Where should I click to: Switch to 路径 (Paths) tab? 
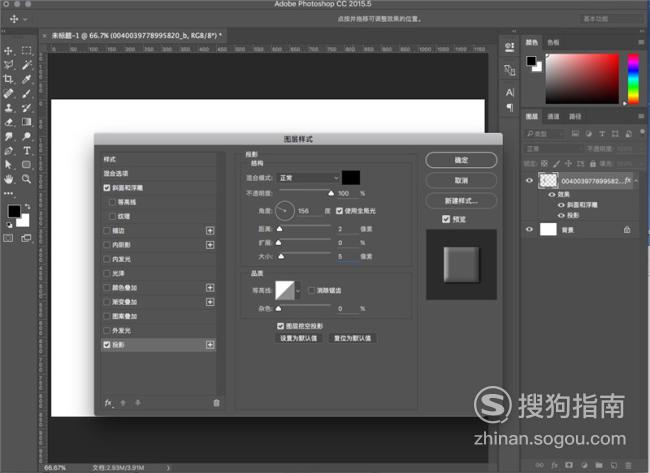click(x=575, y=116)
